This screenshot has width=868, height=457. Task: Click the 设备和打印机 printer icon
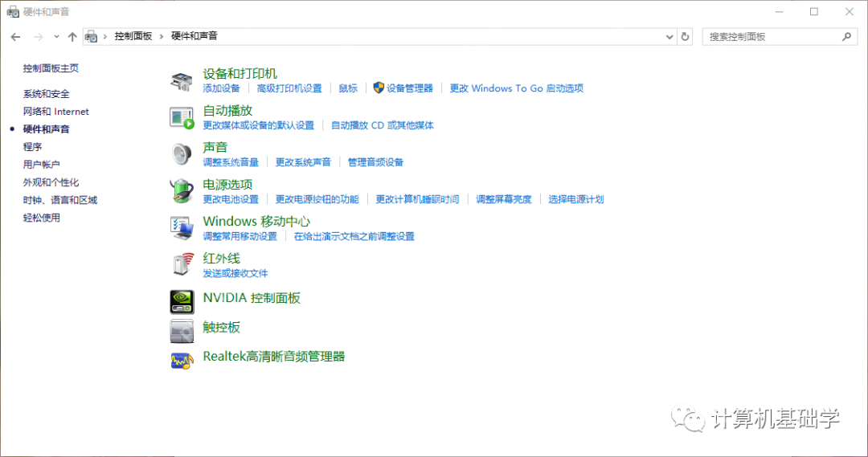(182, 80)
